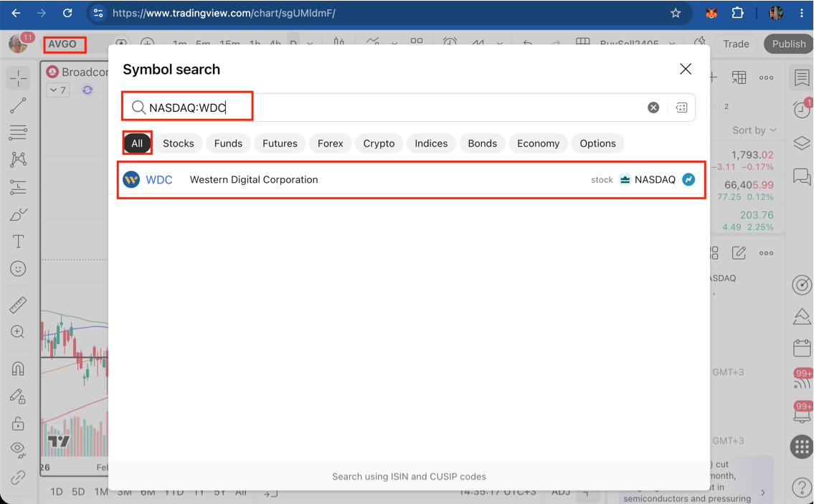Open the Fibonacci retracement tools
814x504 pixels.
[18, 133]
